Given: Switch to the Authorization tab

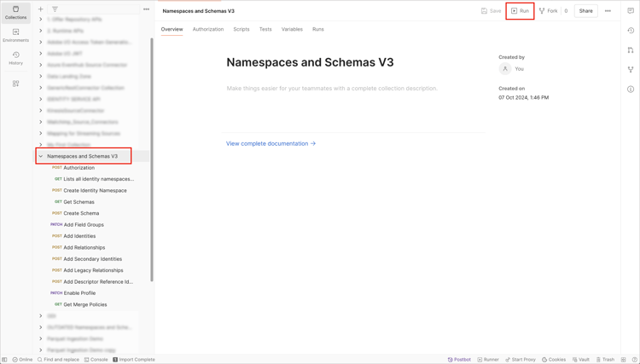Looking at the screenshot, I should pos(208,29).
